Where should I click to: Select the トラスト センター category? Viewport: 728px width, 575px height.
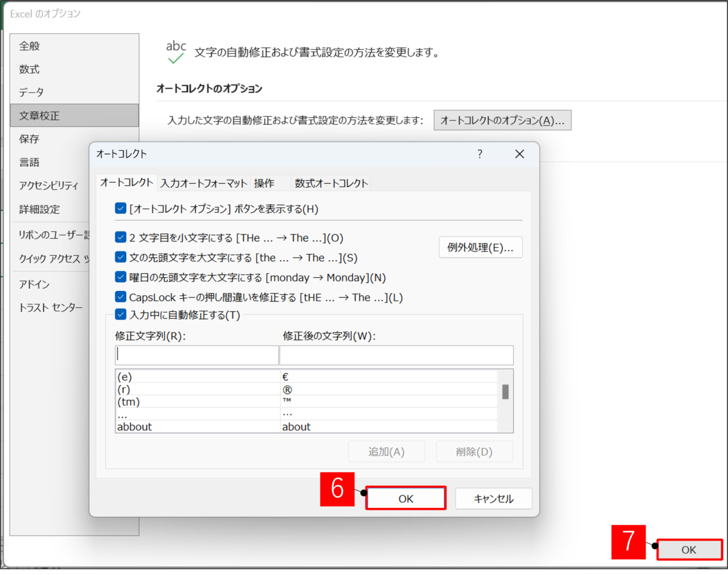pyautogui.click(x=50, y=308)
